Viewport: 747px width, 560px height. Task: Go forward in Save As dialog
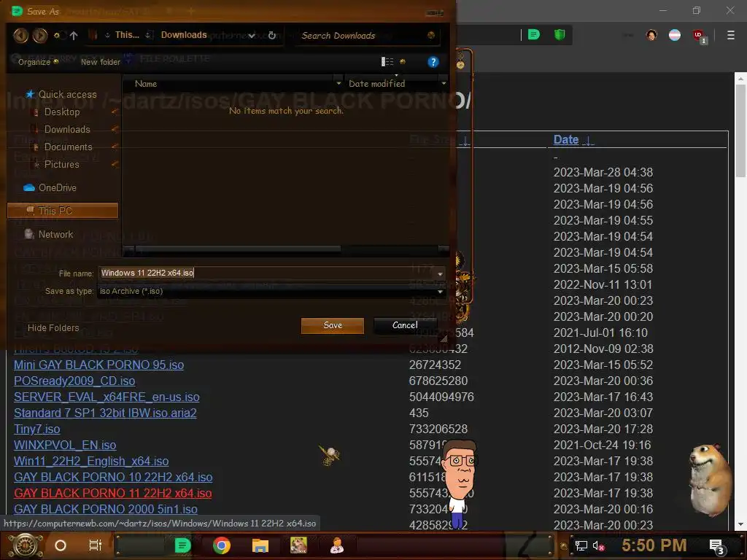40,35
